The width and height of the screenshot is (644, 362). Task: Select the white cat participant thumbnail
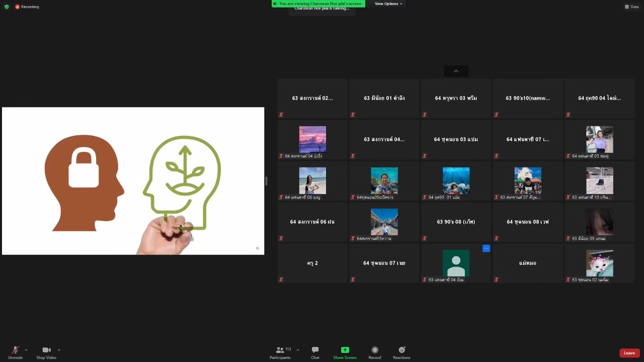coord(599,263)
